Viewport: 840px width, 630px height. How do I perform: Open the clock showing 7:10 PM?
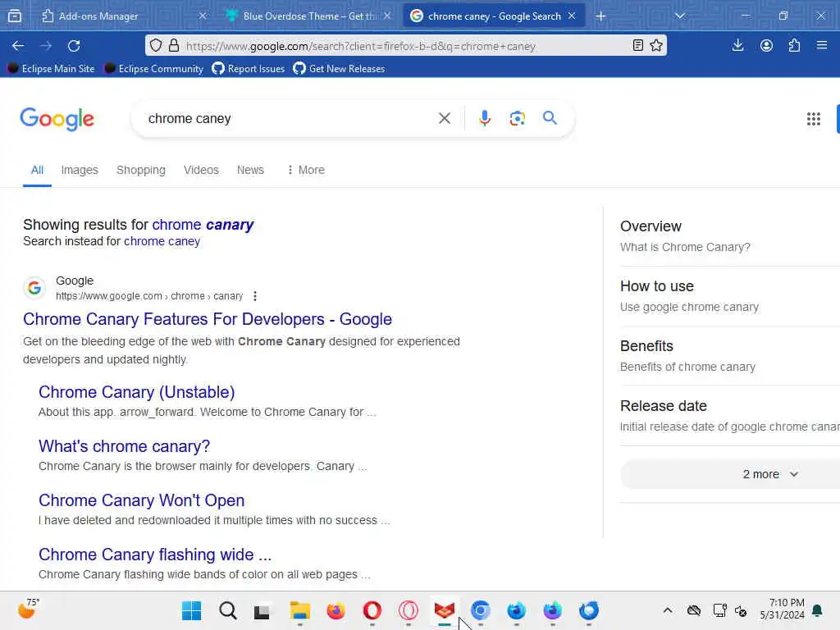[x=782, y=609]
